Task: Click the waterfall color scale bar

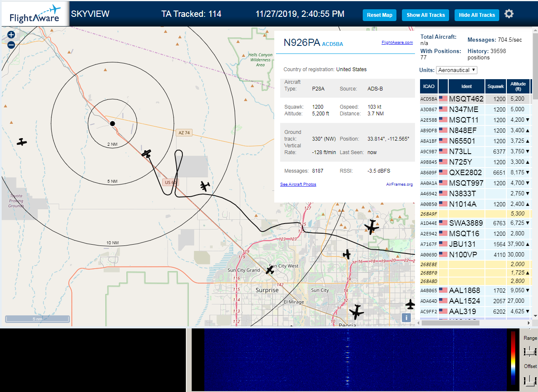Action: click(513, 358)
